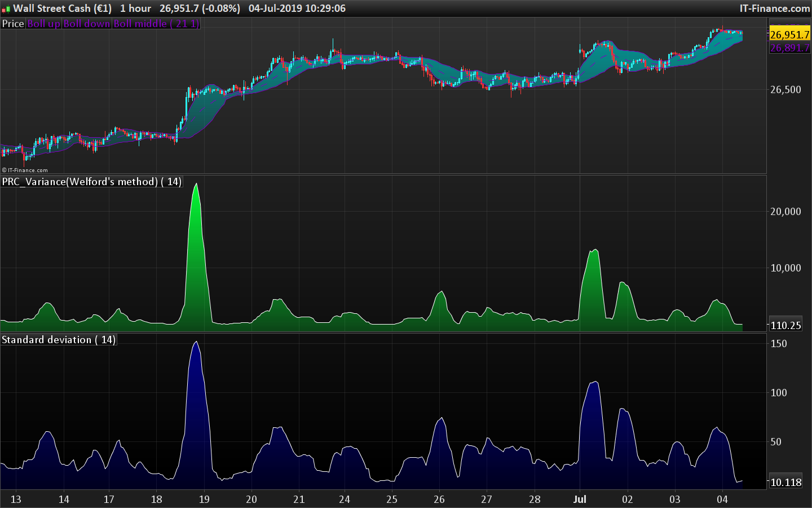Click the purple price marker showing 26,891.7
812x508 pixels.
pos(789,48)
